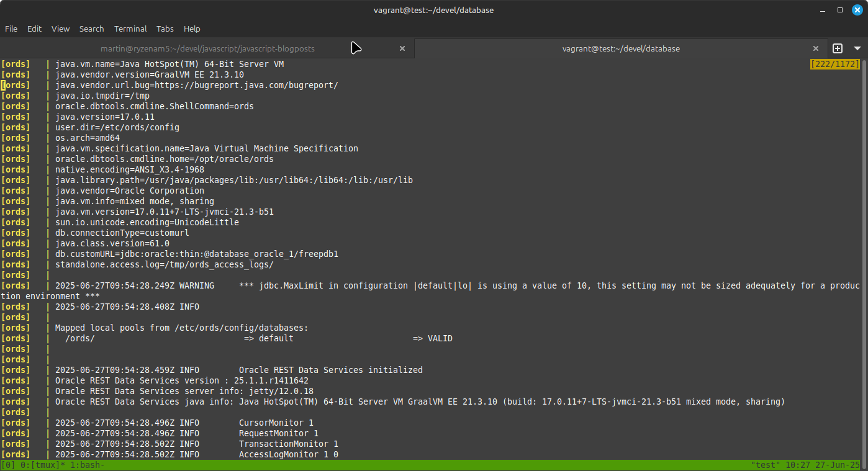Minimize the terminal window

823,10
